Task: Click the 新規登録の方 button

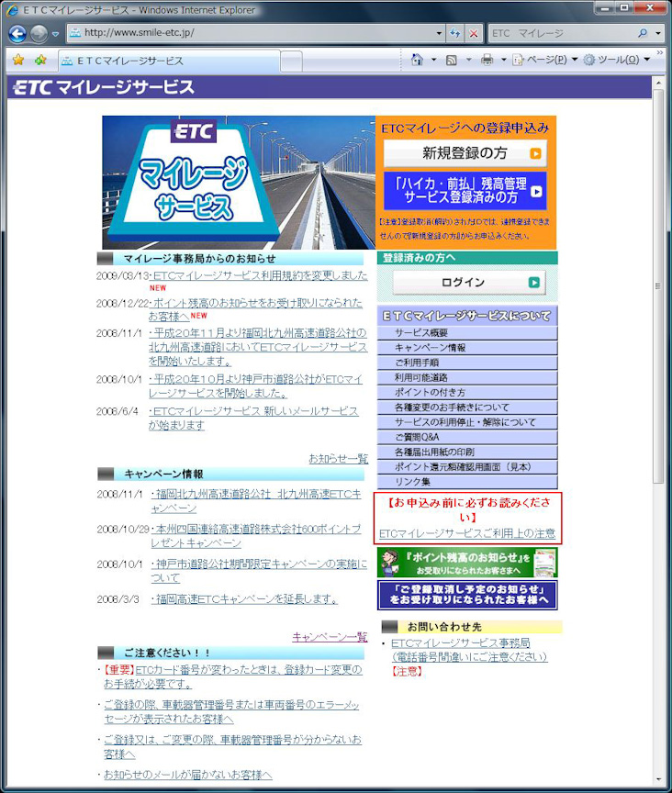Action: pos(465,153)
